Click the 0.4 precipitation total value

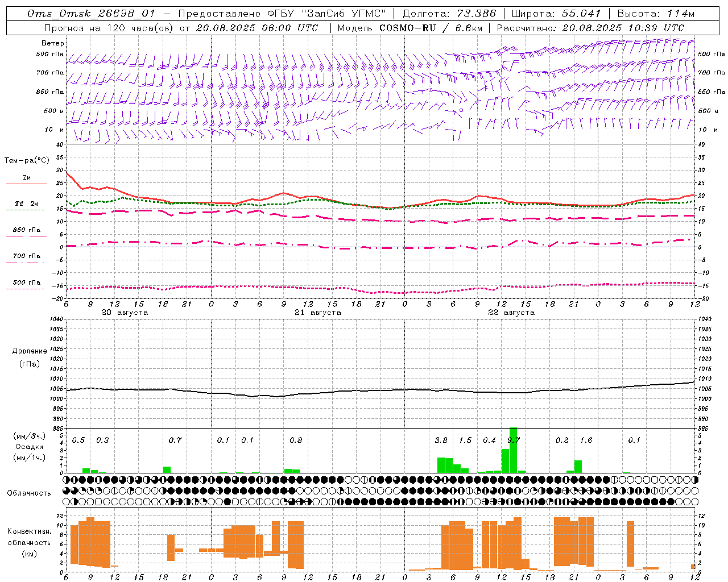coord(489,440)
